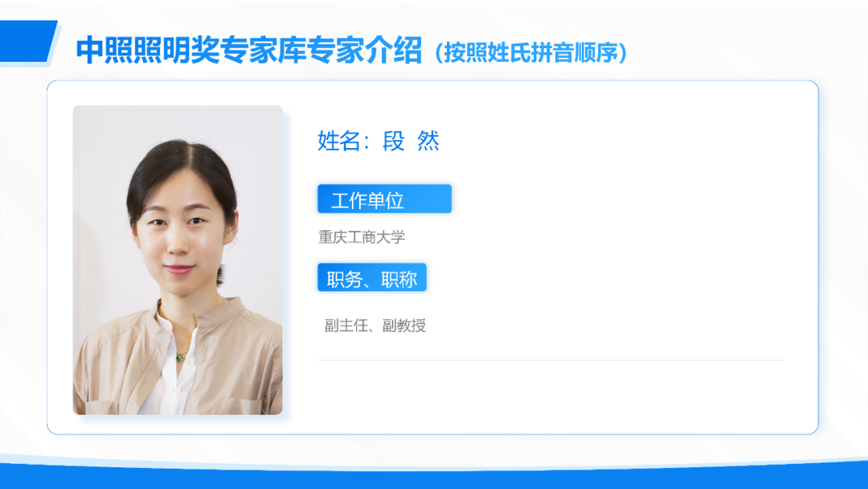Click the blue footer band
This screenshot has width=868, height=489.
click(x=434, y=476)
